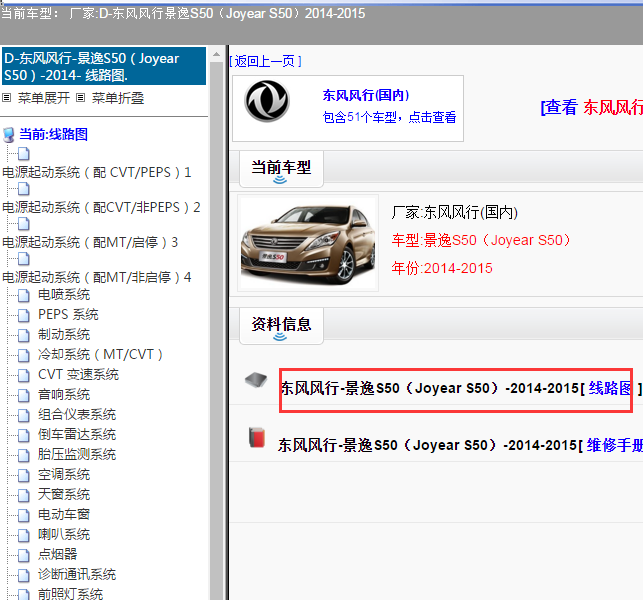This screenshot has width=643, height=600.
Task: Open the 冷却系统(MT/CVT) diagram
Action: pyautogui.click(x=100, y=354)
